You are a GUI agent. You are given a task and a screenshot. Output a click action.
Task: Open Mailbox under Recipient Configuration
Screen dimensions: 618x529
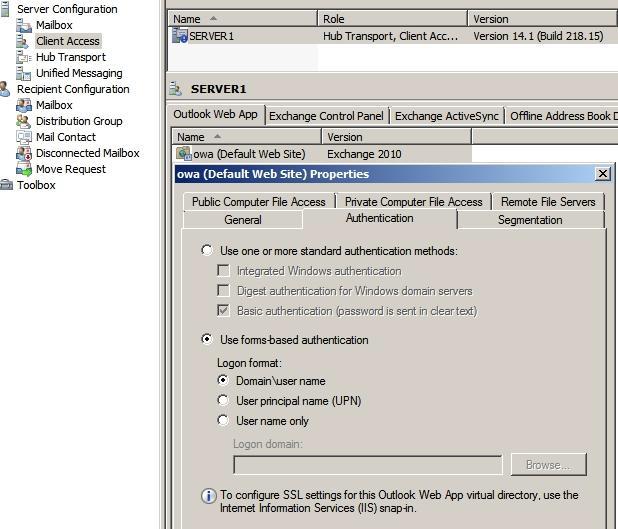coord(54,105)
